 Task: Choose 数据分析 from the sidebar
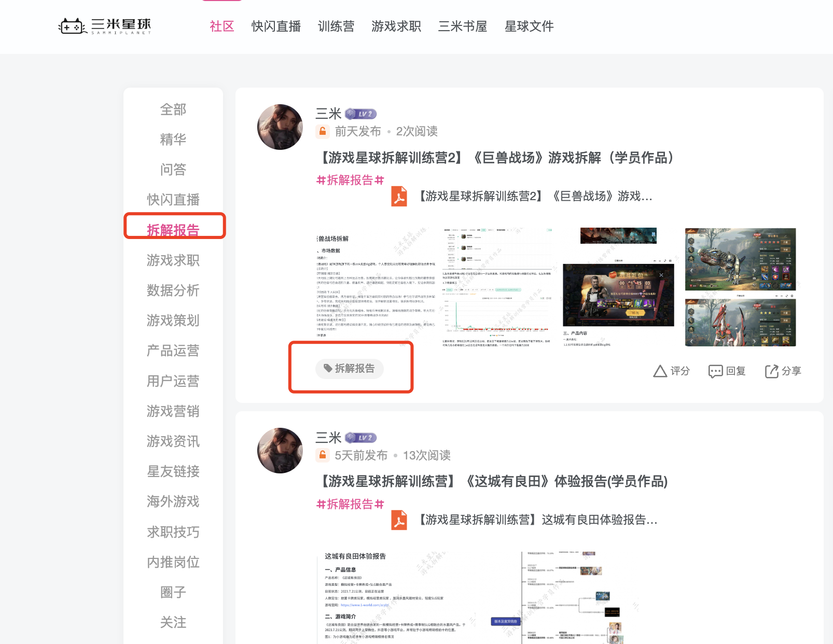pos(173,290)
